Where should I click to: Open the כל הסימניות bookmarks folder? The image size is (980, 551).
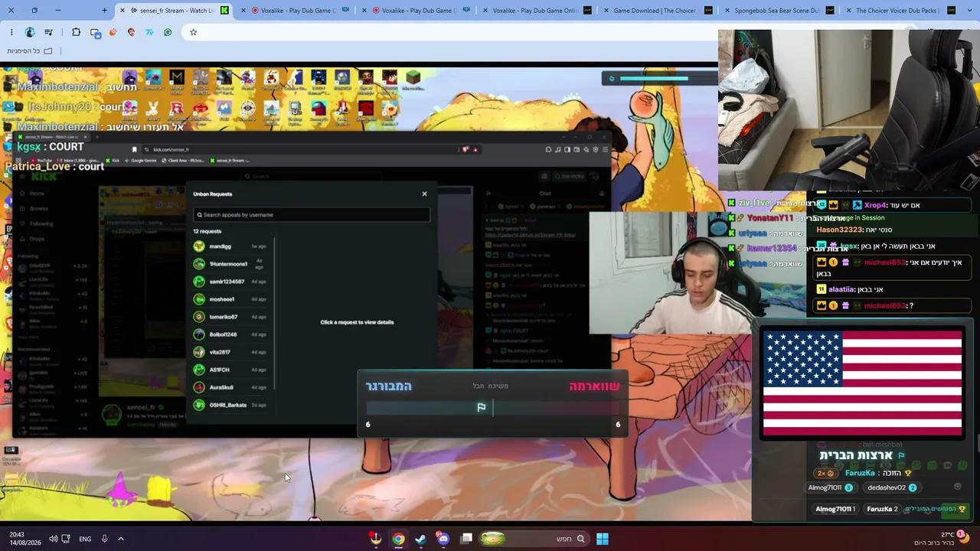point(29,51)
